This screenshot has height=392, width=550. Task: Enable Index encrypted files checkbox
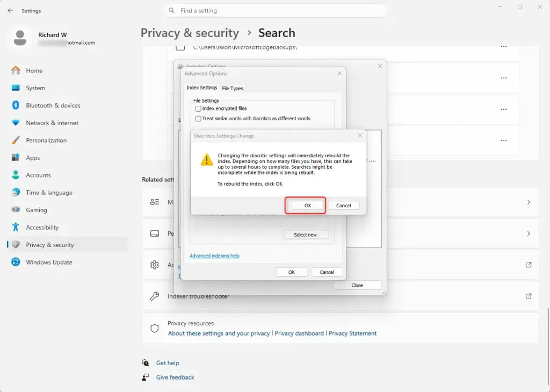coord(198,108)
